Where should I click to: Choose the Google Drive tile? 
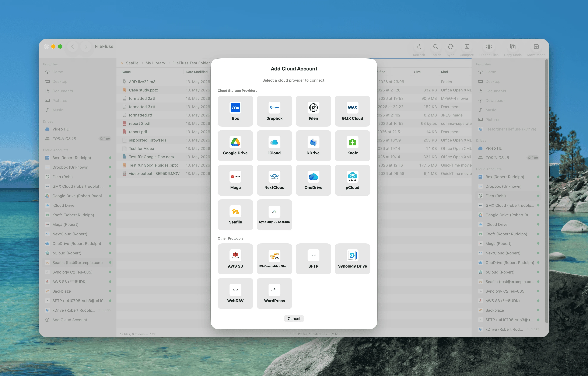[x=235, y=146]
